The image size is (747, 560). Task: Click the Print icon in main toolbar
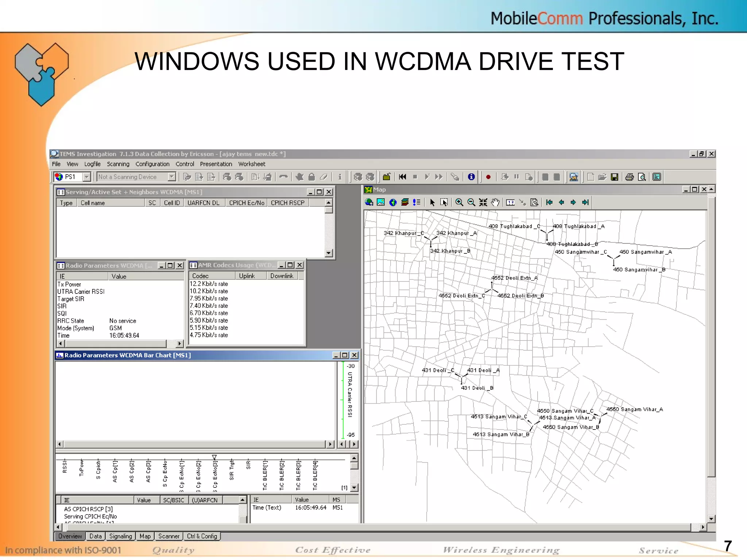[x=630, y=177]
